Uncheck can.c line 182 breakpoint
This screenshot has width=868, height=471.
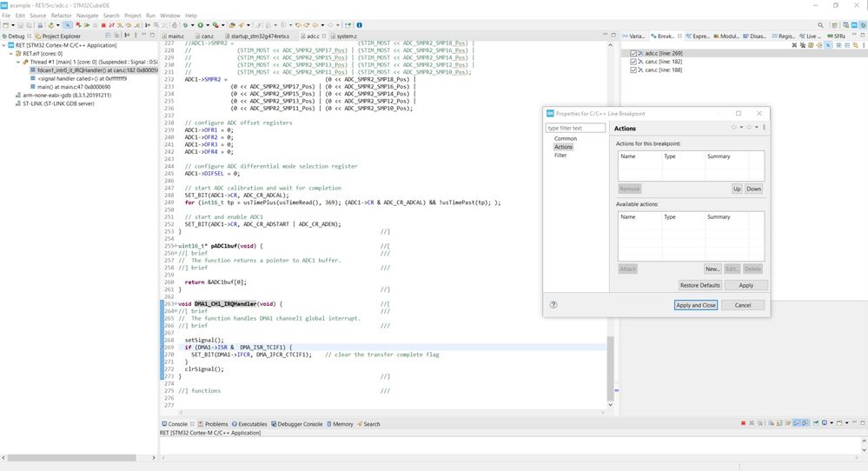[633, 62]
